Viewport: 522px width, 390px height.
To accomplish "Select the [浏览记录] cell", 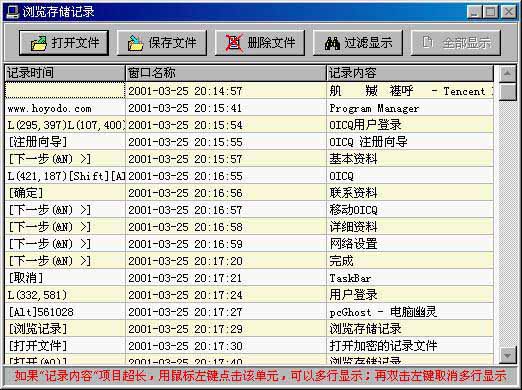I will [x=65, y=329].
